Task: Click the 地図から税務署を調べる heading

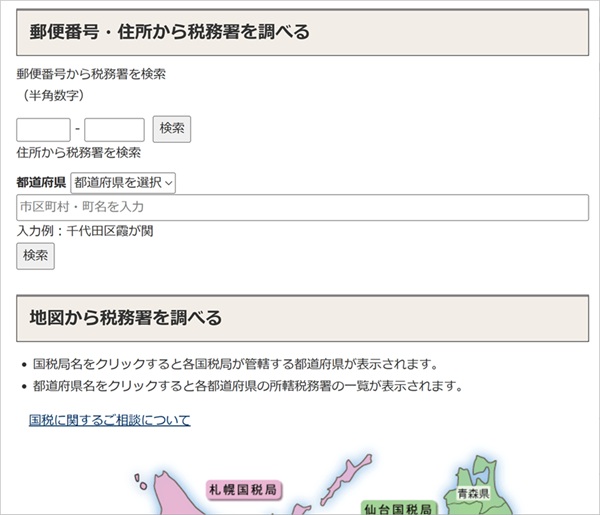Action: [x=126, y=318]
